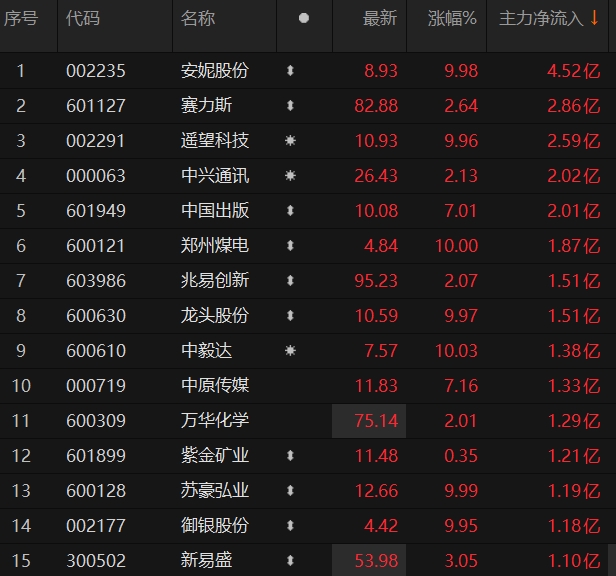Screen dimensions: 616x576
Task: Click the marker icon beside 安妮股份
Action: (x=290, y=71)
